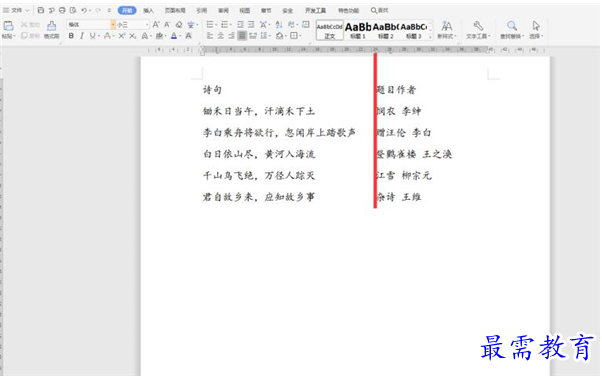The image size is (602, 379).
Task: Open the font name dropdown arrow
Action: 113,25
